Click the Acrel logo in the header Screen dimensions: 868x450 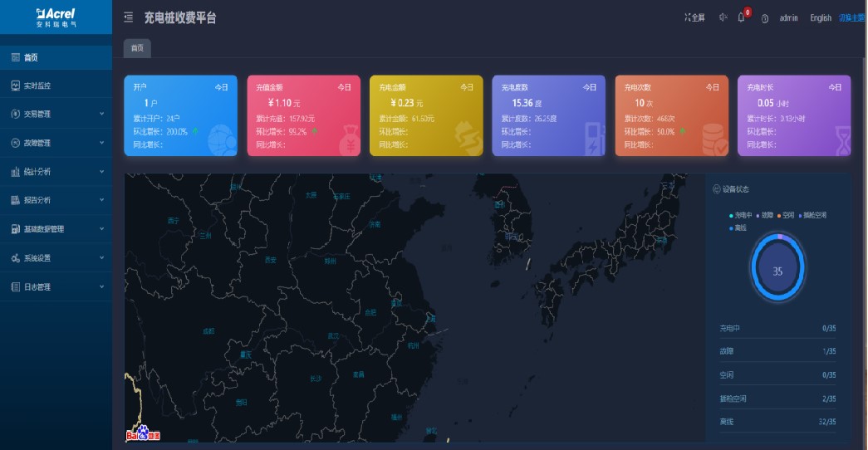point(56,17)
